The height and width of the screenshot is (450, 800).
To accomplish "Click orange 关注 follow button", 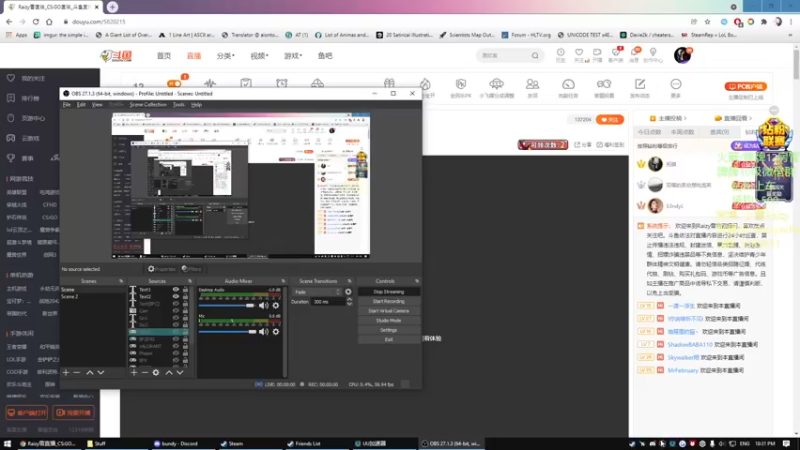I will coord(610,119).
